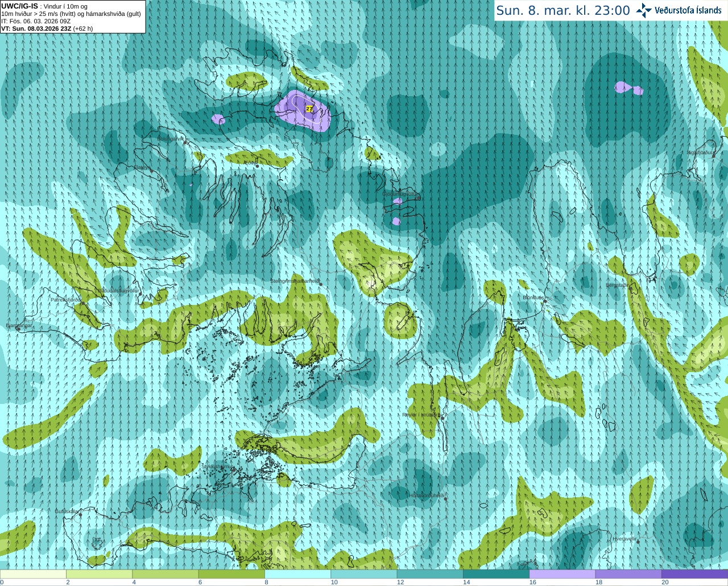Select the 10–12 legend color swatch
Screen dimensions: 728x586
click(x=364, y=574)
